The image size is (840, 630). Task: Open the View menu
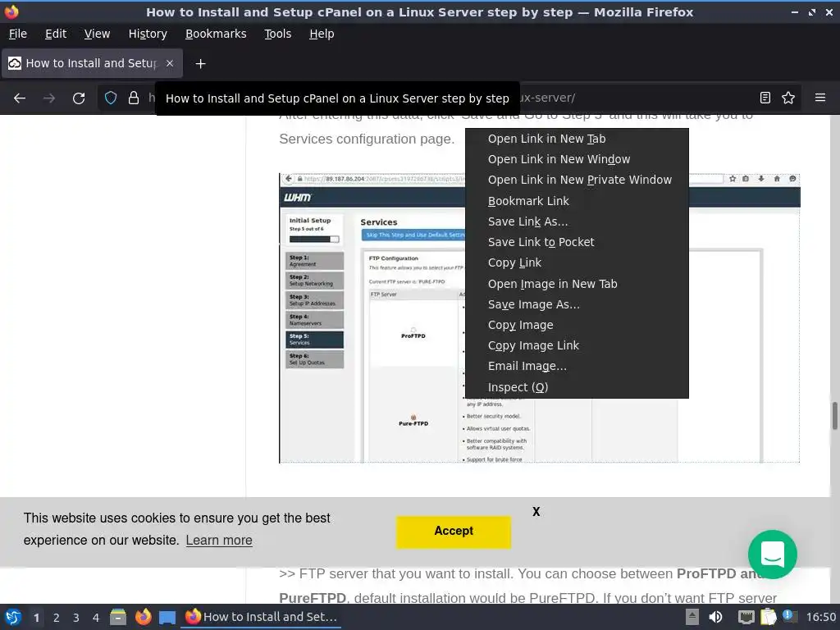tap(97, 34)
